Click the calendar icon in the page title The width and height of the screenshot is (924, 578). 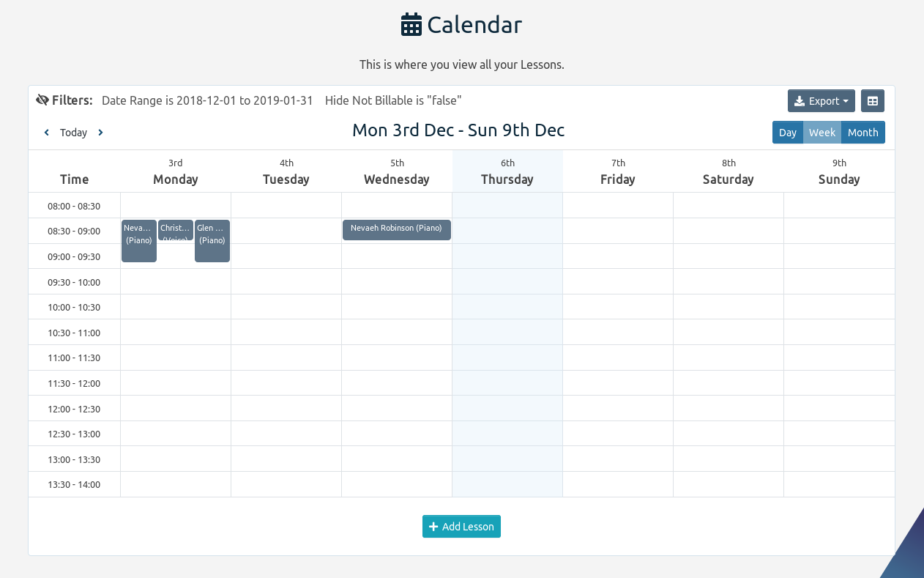[x=411, y=25]
